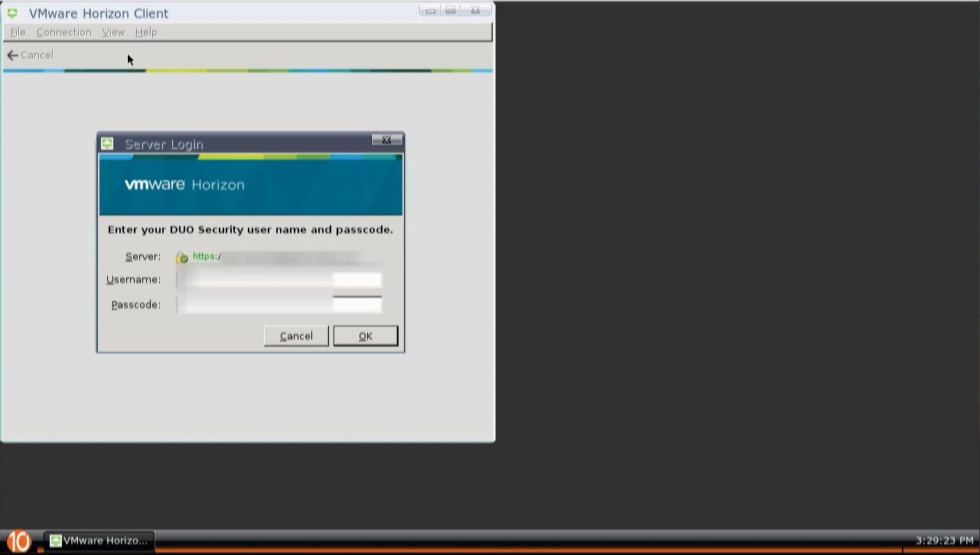Close the VMware Horizon Client window
980x555 pixels.
[x=475, y=10]
